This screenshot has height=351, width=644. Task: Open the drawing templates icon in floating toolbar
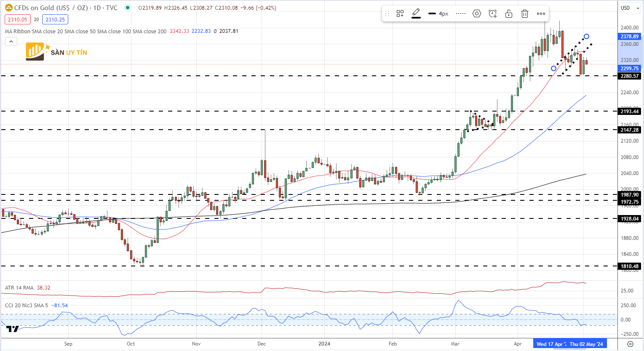400,13
